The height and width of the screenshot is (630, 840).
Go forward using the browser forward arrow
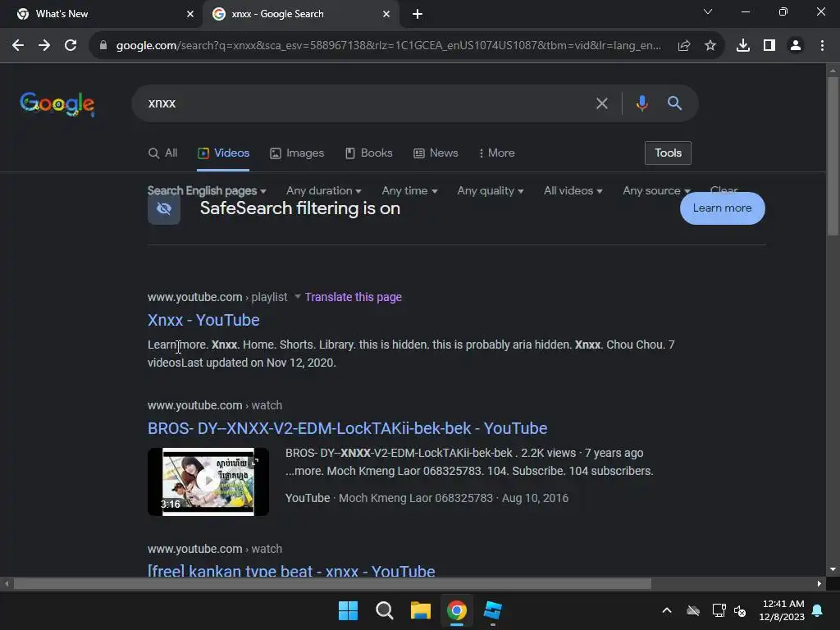[x=44, y=46]
